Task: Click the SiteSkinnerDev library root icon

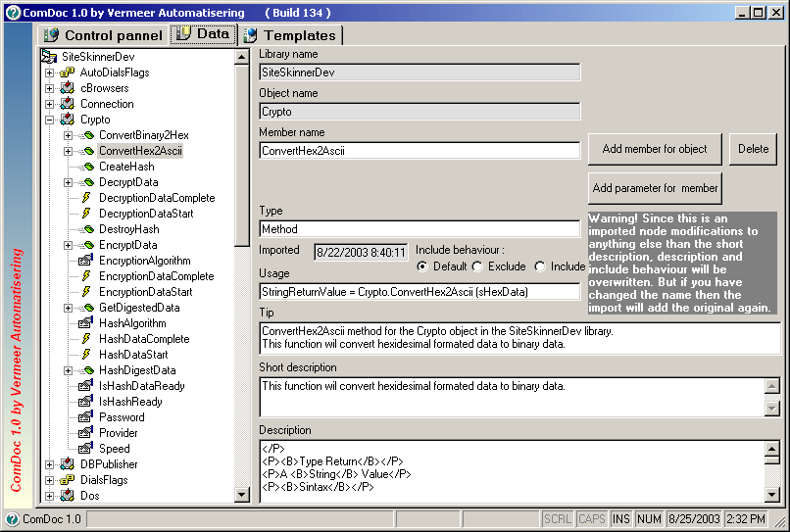Action: [49, 57]
